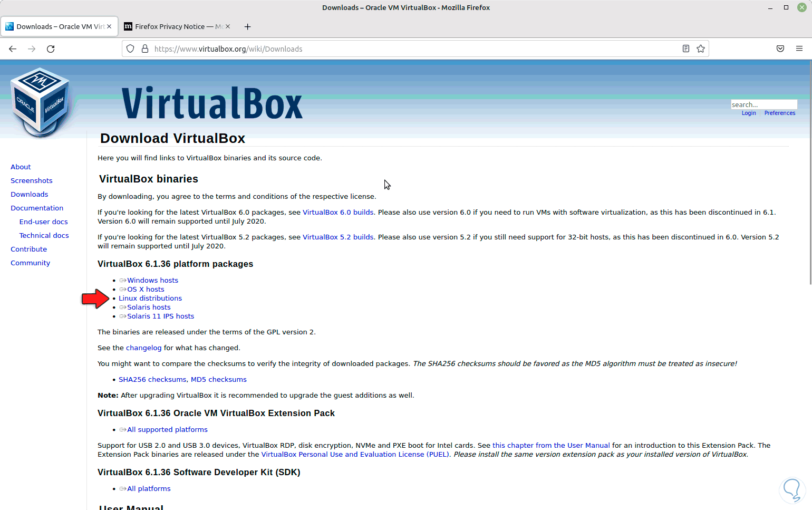The width and height of the screenshot is (812, 510).
Task: Open the MD5 checksums link
Action: tap(219, 380)
